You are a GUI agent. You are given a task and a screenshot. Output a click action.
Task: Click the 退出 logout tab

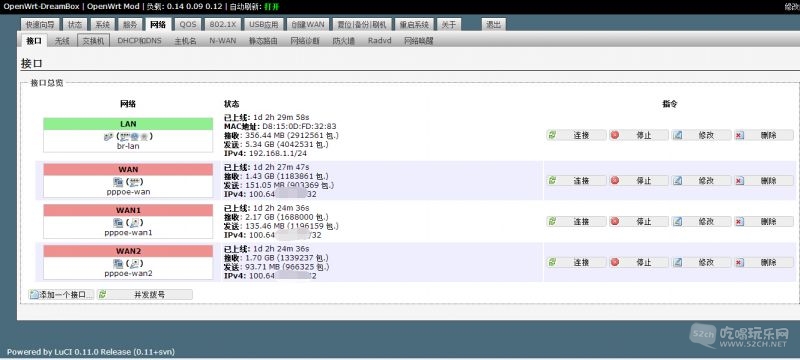(x=493, y=24)
